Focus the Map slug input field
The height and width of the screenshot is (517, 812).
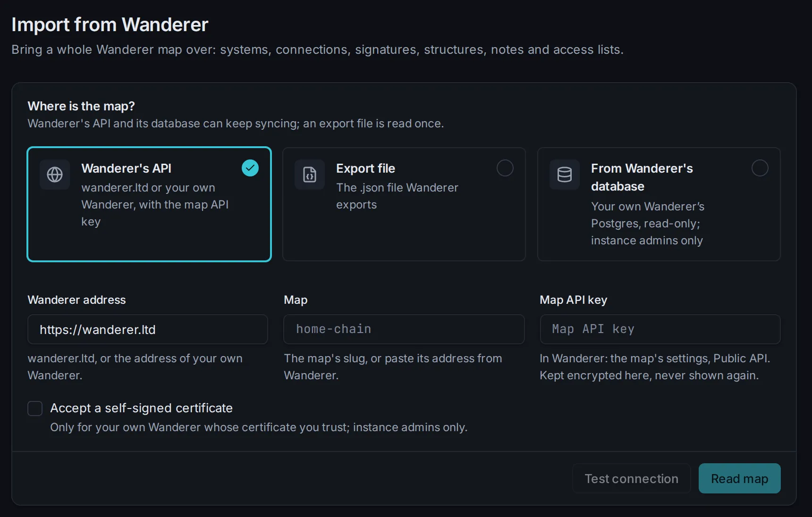404,329
